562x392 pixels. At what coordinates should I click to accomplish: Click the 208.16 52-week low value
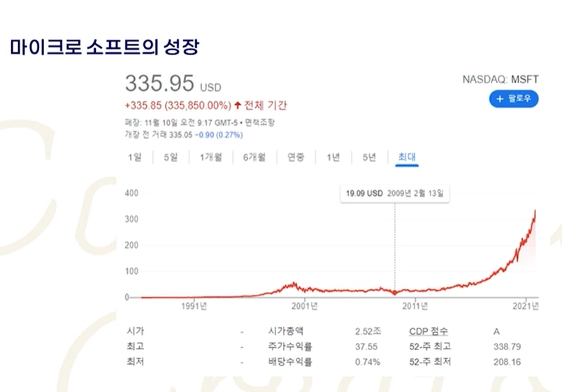pyautogui.click(x=507, y=362)
